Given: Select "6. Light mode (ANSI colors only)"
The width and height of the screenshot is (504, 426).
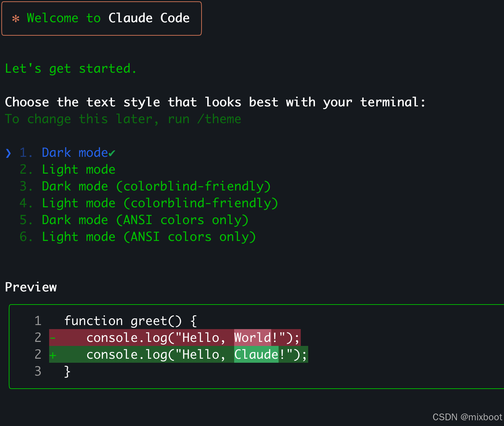Looking at the screenshot, I should coord(138,237).
